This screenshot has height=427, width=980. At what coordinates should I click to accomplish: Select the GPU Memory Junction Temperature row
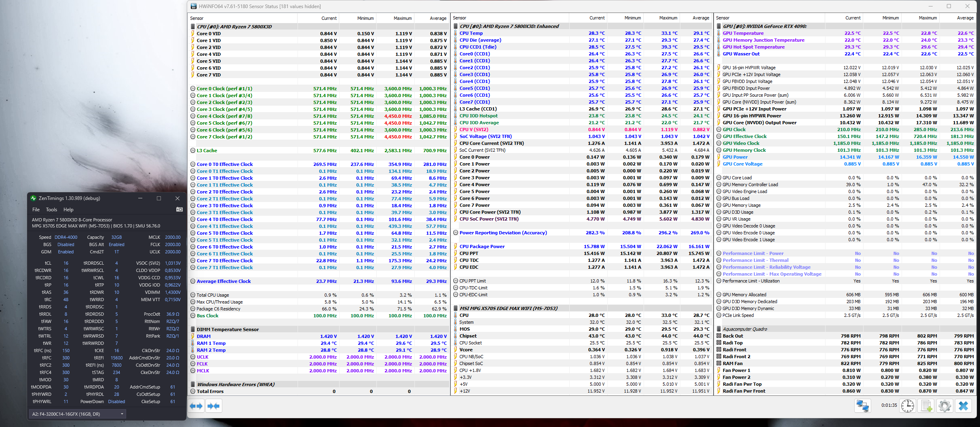point(845,40)
